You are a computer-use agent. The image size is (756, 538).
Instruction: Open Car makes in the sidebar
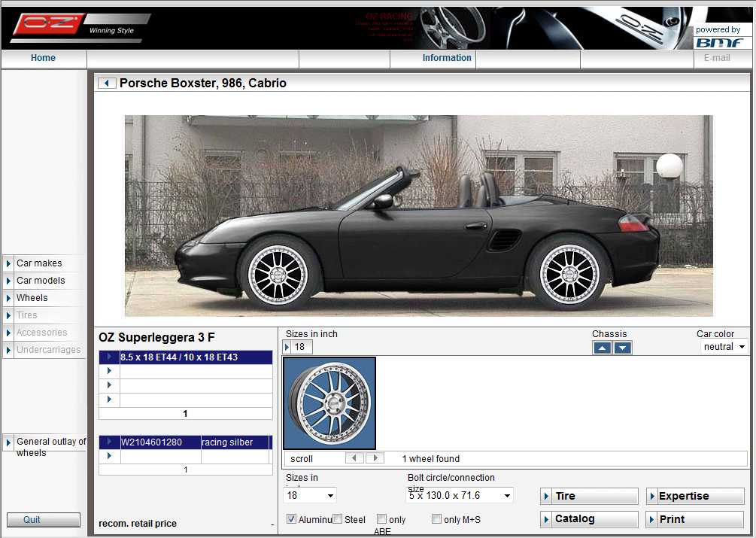39,263
